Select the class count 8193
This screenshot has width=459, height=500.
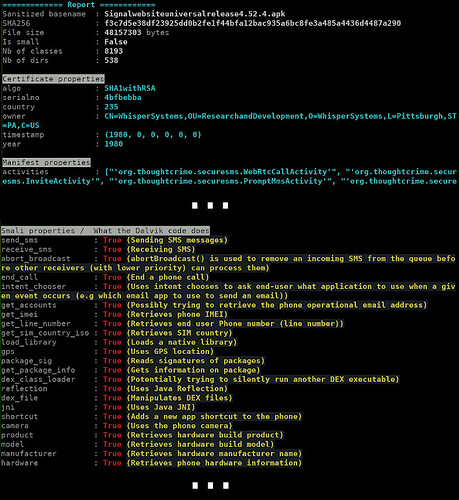point(113,51)
